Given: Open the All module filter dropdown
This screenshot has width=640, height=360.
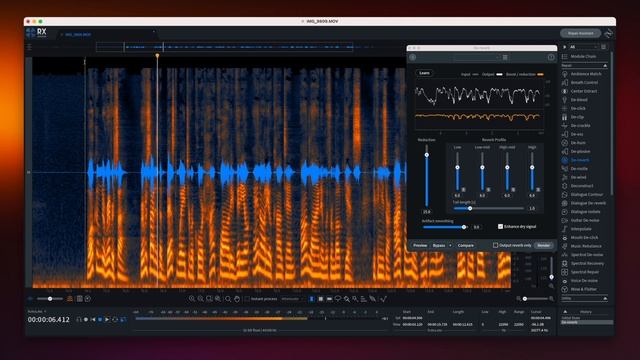Looking at the screenshot, I should coord(583,47).
